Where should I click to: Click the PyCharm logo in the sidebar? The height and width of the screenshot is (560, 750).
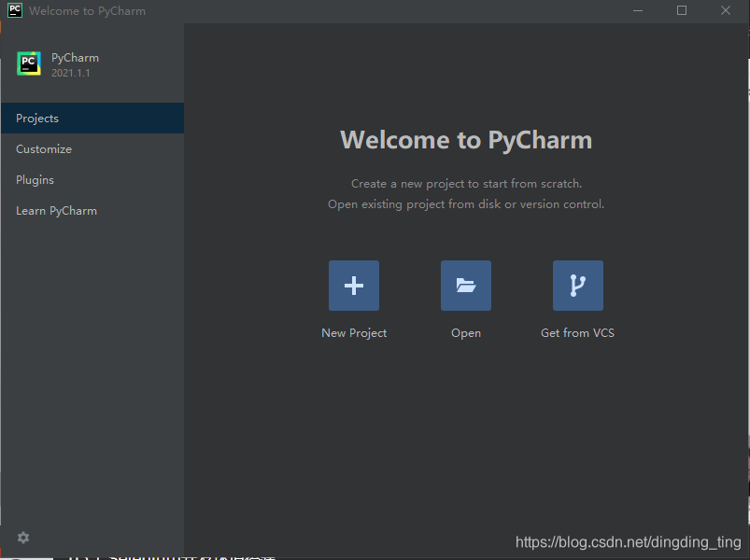pyautogui.click(x=29, y=63)
